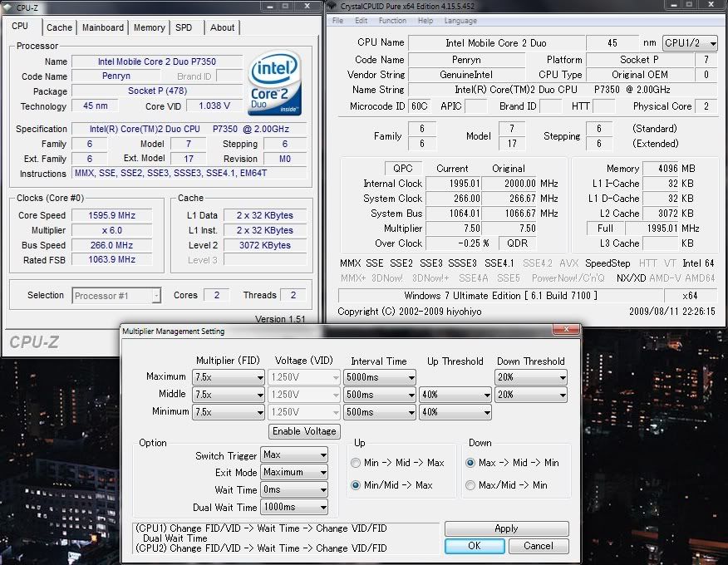Open the Memory tab in CPU-Z
The image size is (728, 565).
(149, 27)
